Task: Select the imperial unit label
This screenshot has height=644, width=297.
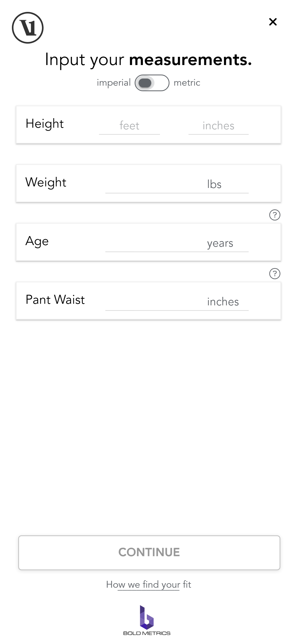Action: click(x=114, y=83)
